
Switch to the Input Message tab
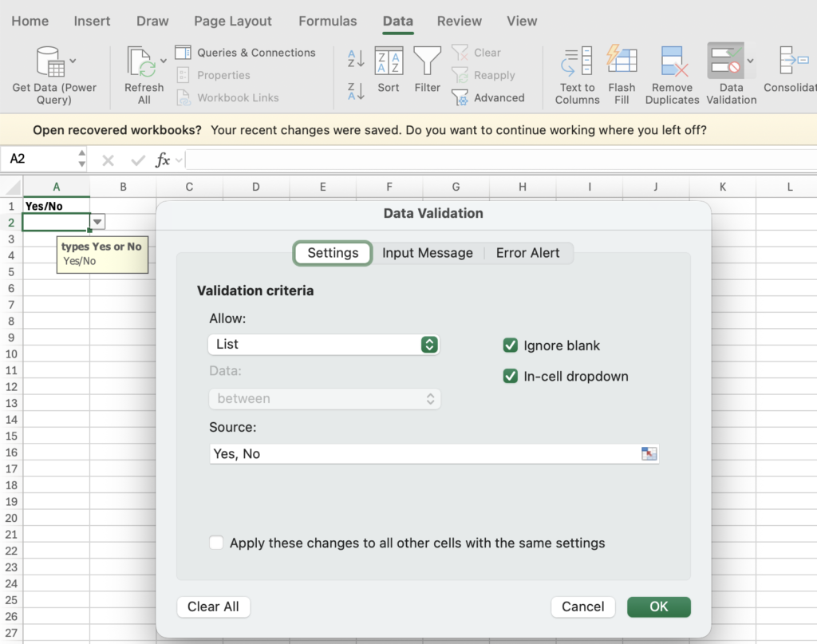coord(428,253)
